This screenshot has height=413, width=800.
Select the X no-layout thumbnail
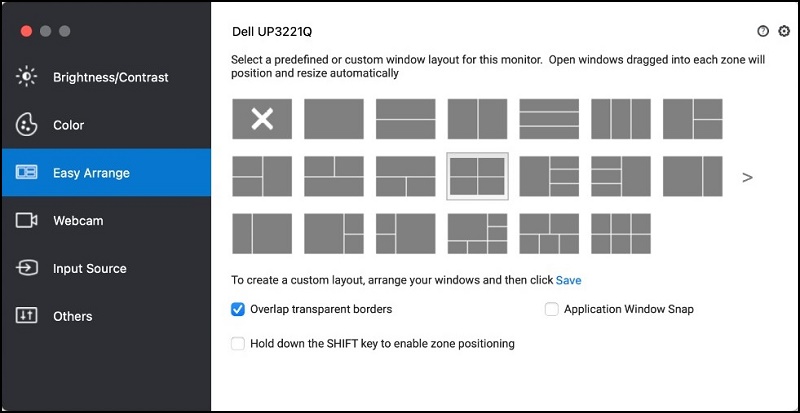click(262, 119)
